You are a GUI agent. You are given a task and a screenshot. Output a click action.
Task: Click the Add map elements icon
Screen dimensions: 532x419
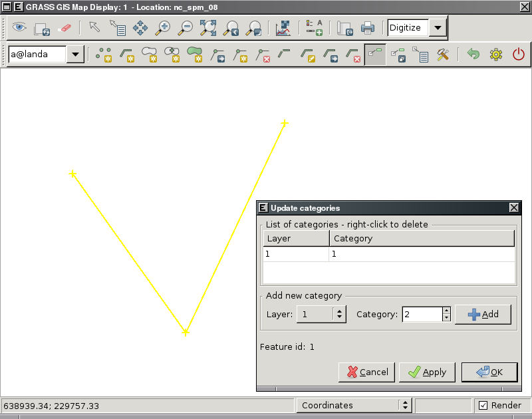pos(314,28)
